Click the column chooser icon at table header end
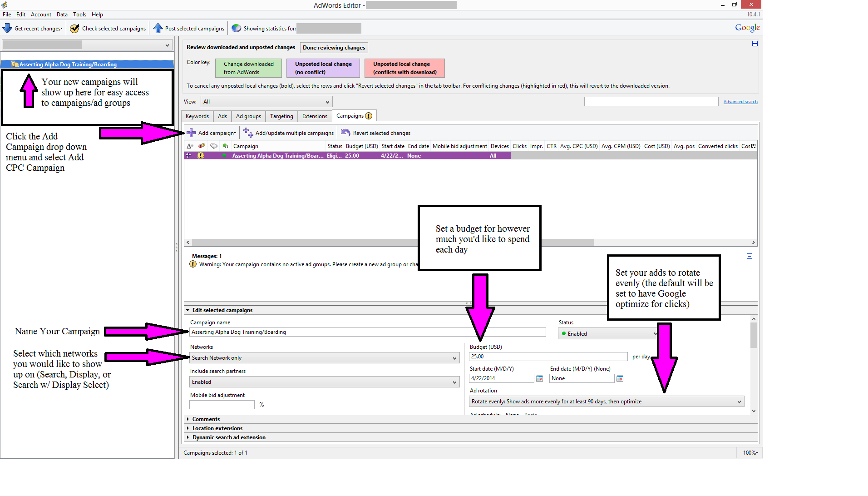 click(x=754, y=146)
